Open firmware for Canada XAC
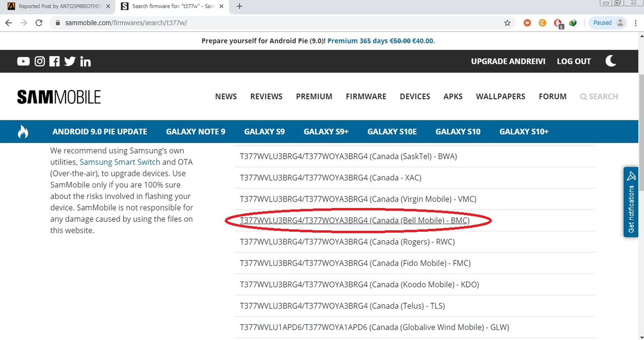 point(331,178)
